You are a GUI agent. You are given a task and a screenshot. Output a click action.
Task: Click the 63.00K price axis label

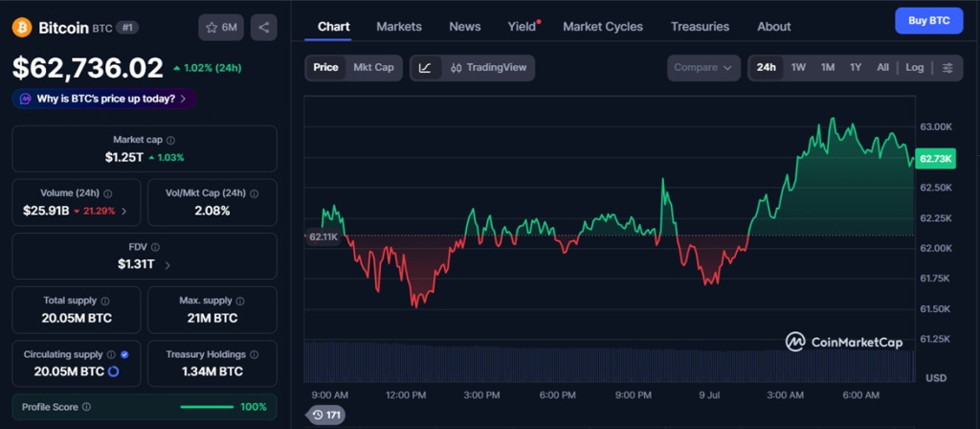(x=934, y=127)
